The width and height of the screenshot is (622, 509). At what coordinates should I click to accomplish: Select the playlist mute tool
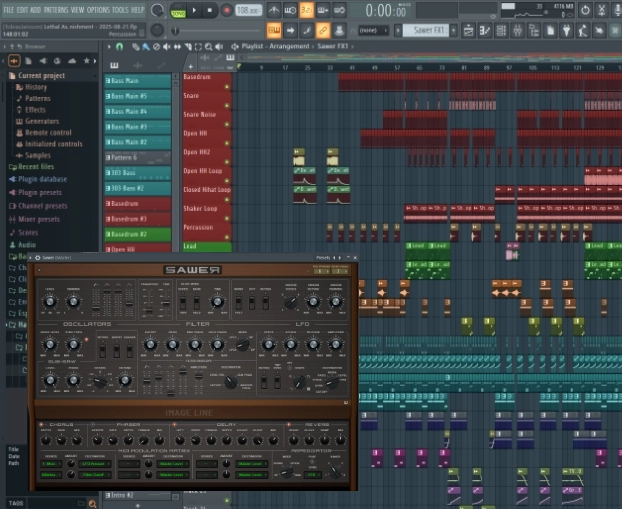(x=167, y=47)
